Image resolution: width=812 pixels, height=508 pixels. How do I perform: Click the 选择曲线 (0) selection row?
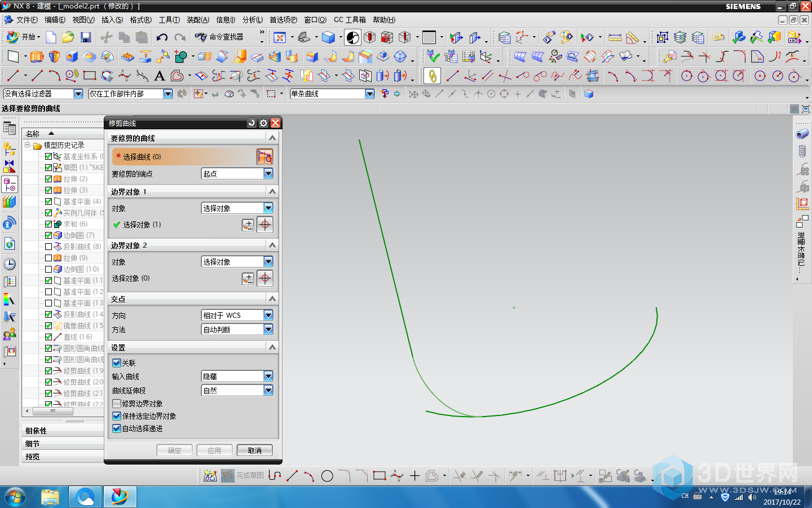184,156
